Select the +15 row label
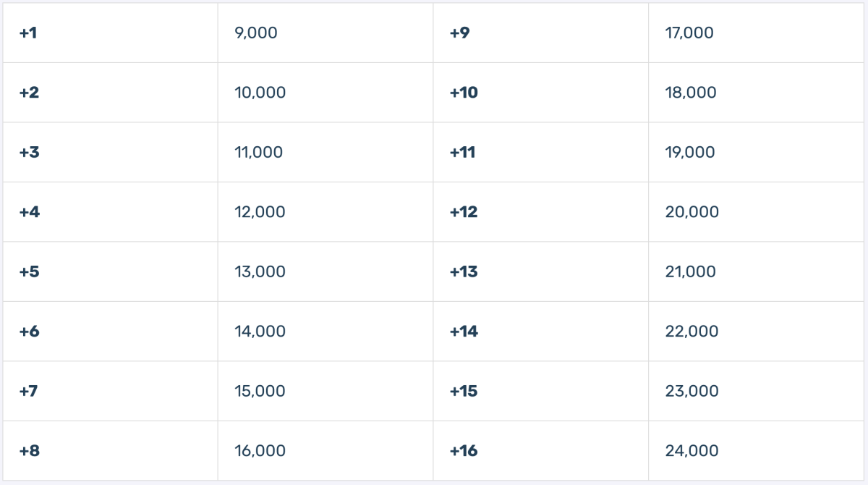The width and height of the screenshot is (868, 485). pos(541,391)
